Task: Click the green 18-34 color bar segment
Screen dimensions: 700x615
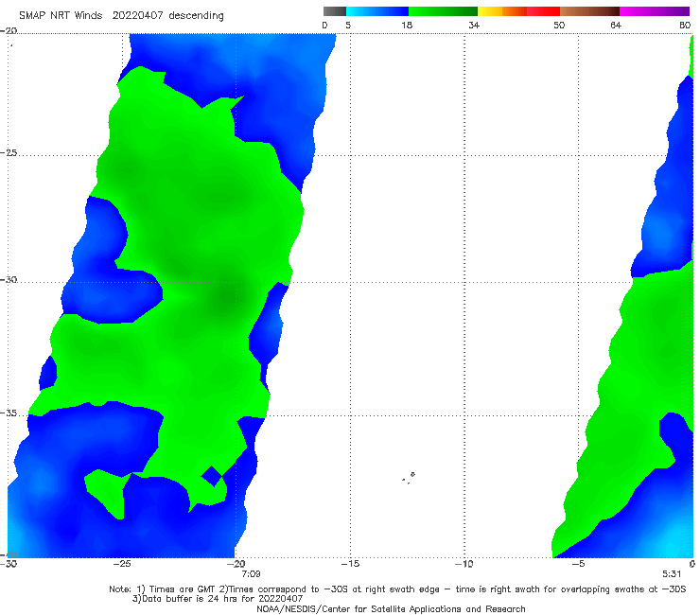Action: [443, 11]
